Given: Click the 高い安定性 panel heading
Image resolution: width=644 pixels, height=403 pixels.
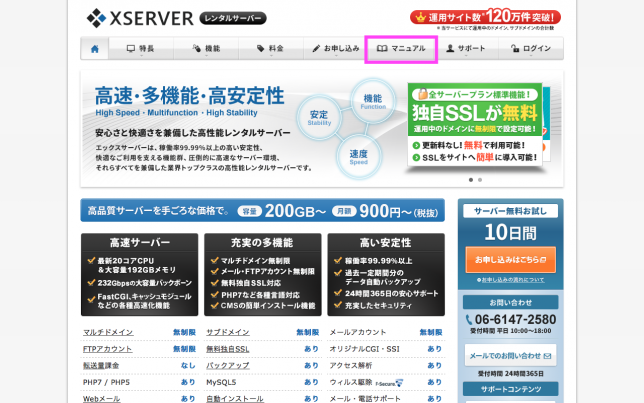Looking at the screenshot, I should [386, 243].
